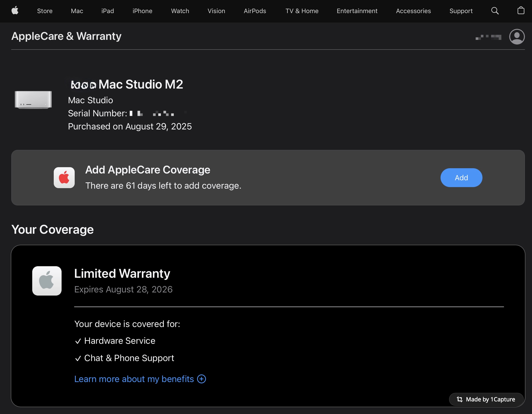532x414 pixels.
Task: Click the 1Capture crop icon badge
Action: [460, 399]
